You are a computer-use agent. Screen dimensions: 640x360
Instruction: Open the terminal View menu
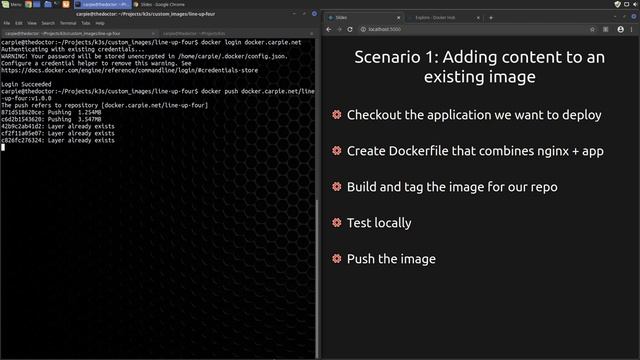32,23
